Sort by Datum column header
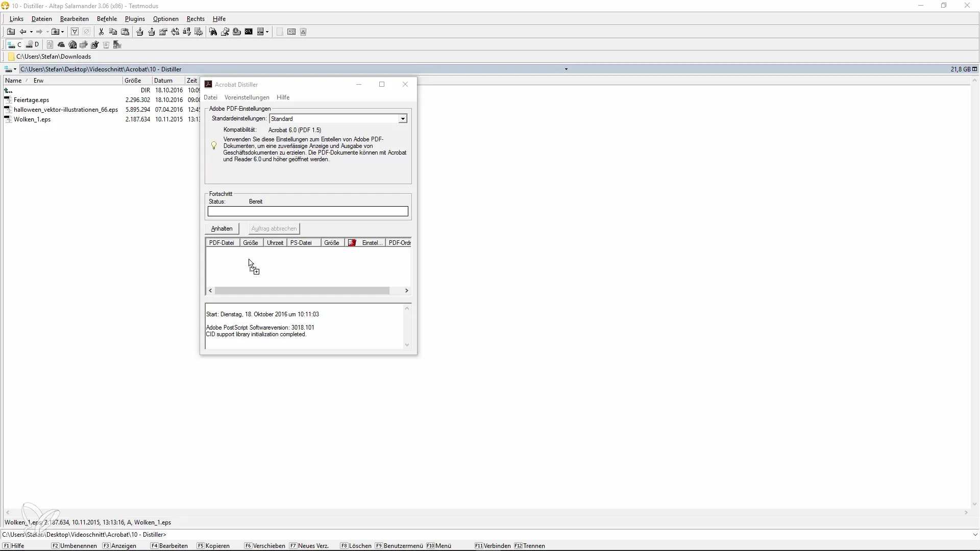The image size is (980, 551). [x=168, y=81]
